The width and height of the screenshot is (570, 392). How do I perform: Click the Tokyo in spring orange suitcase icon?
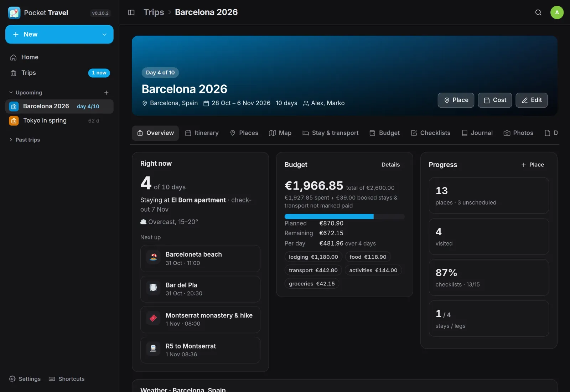14,120
